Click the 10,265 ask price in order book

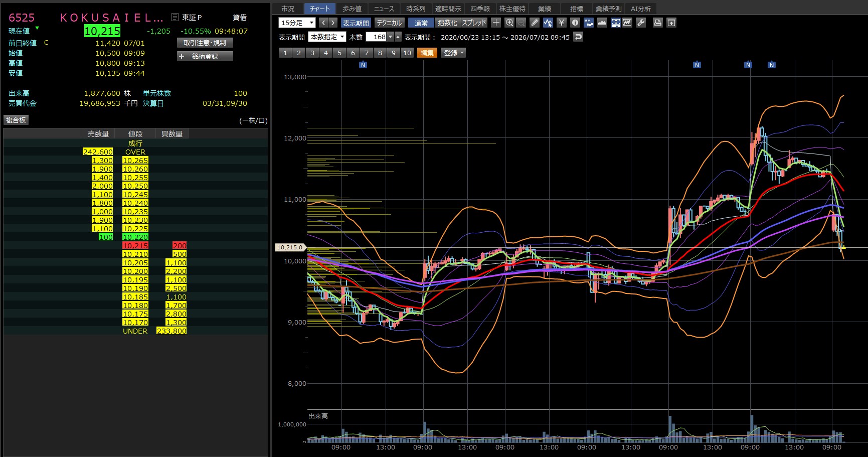pos(135,161)
